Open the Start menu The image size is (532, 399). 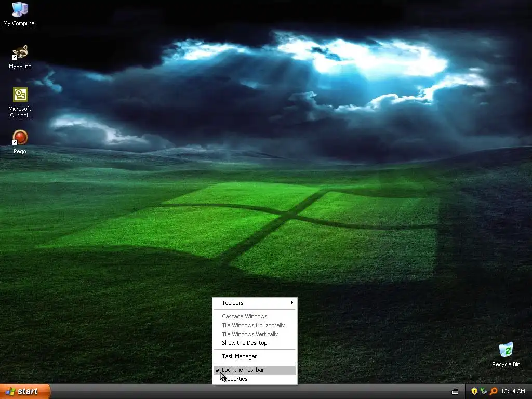coord(25,391)
